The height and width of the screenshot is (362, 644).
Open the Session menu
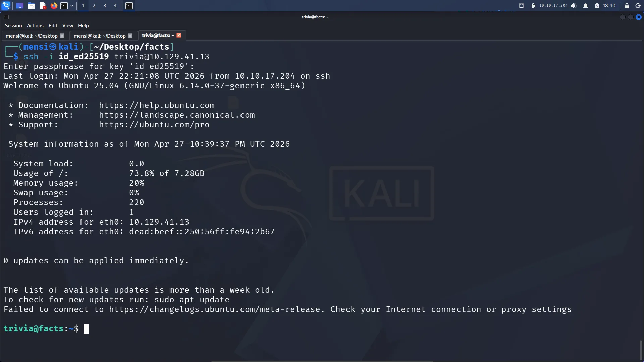click(x=13, y=26)
